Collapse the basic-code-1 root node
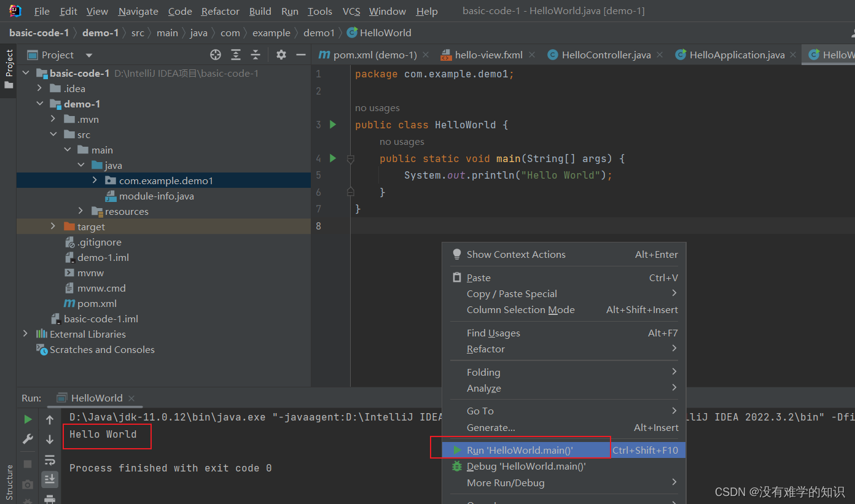This screenshot has height=504, width=855. click(26, 73)
